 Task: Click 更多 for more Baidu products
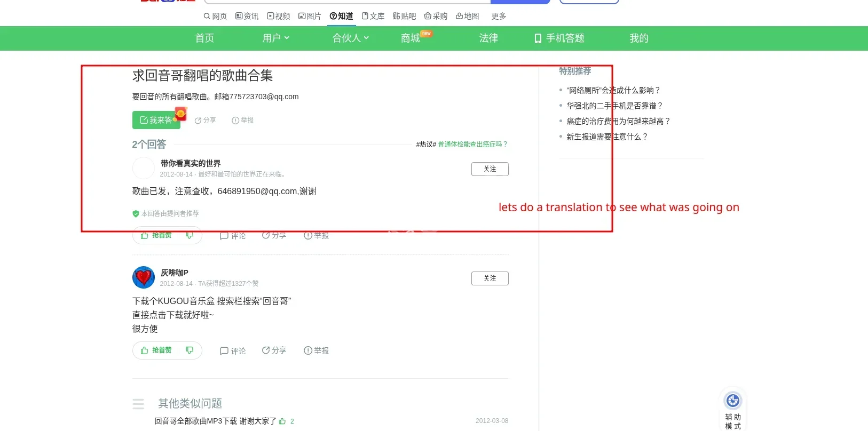[499, 16]
